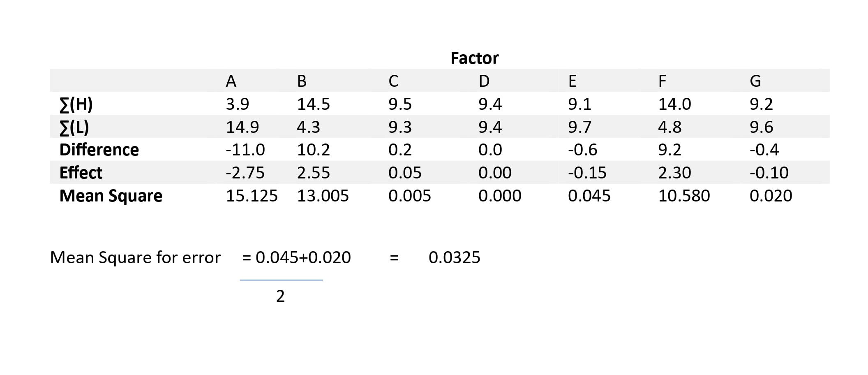Click the Mean Square row label
This screenshot has width=868, height=375.
[111, 196]
